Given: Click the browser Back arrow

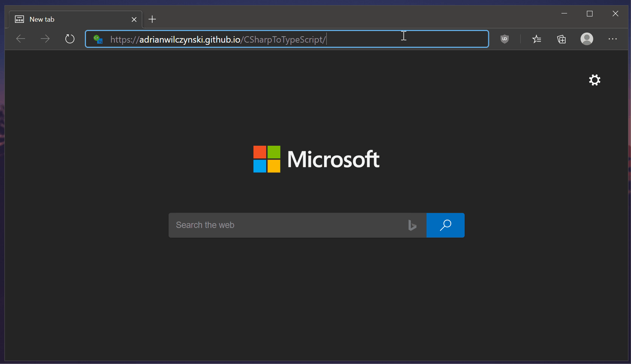Looking at the screenshot, I should pyautogui.click(x=21, y=39).
